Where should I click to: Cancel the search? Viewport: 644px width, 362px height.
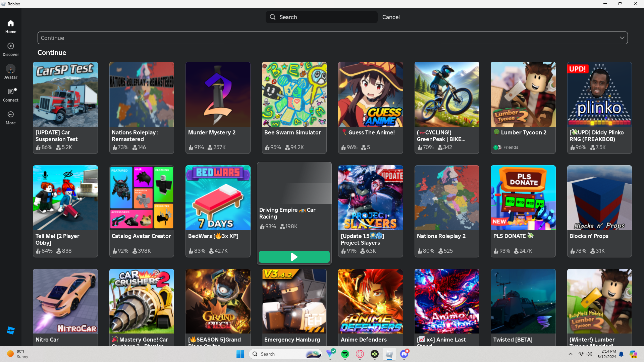point(391,17)
